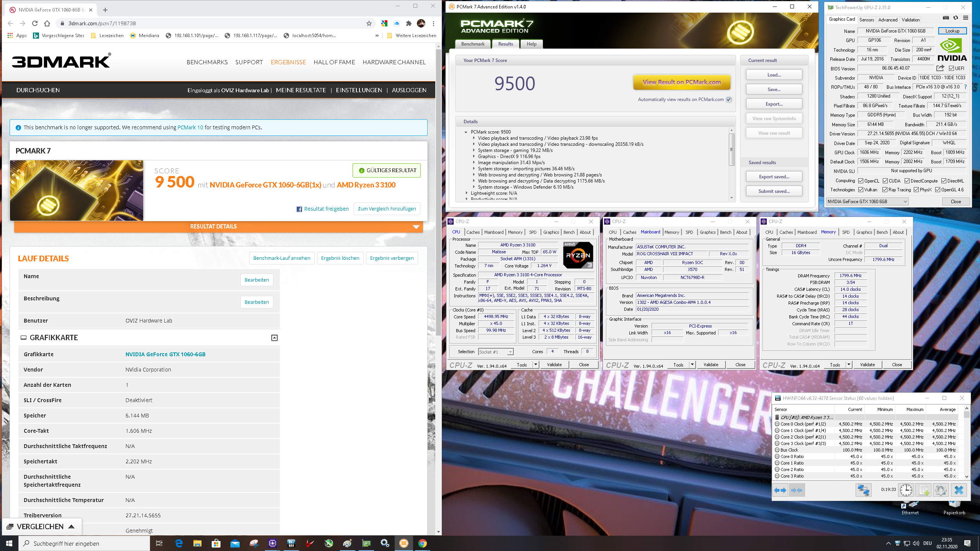This screenshot has width=980, height=551.
Task: Open Tools dropdown arrow in CPU-Z Mainboard window
Action: point(692,365)
